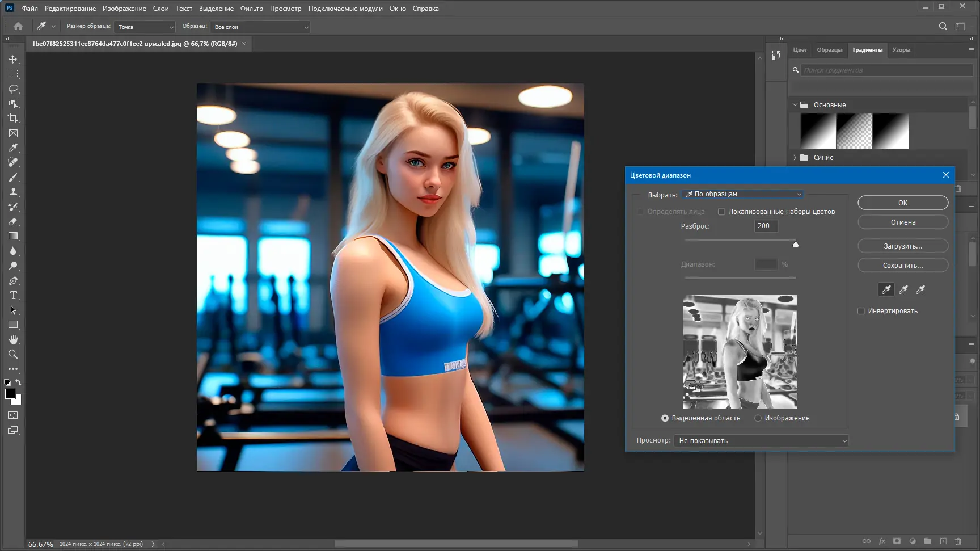Enable Локализованные наборы цветов checkbox
Viewport: 980px width, 551px height.
(x=721, y=212)
